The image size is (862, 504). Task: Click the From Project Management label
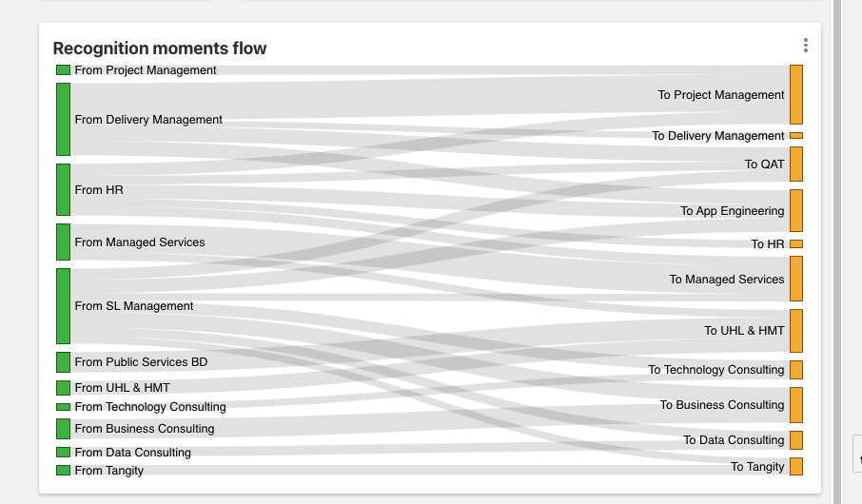[146, 70]
